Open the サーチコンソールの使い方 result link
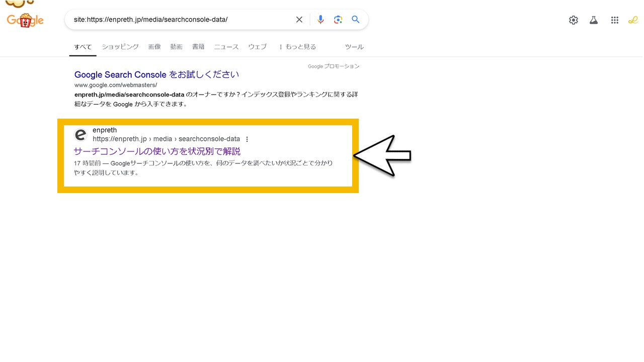 click(x=157, y=151)
